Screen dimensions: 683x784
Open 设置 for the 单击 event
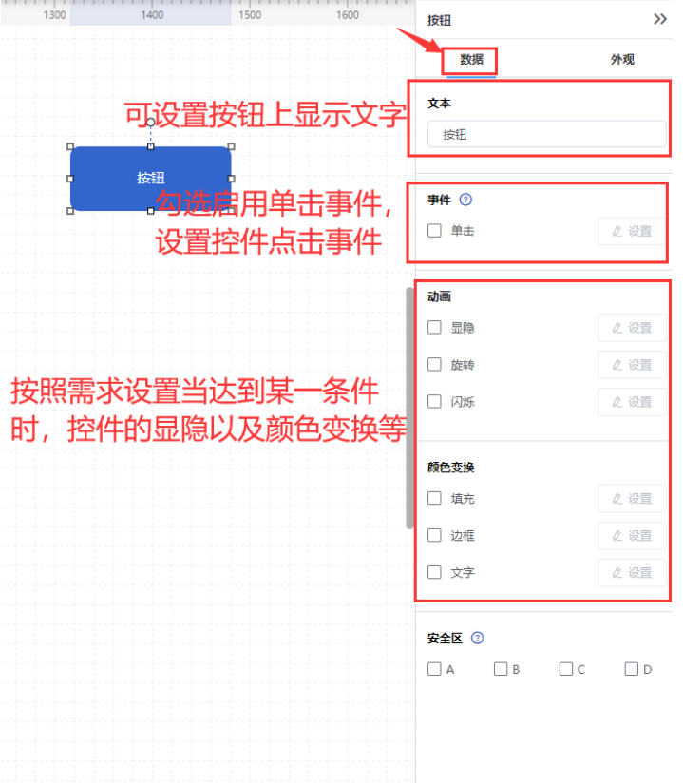[x=632, y=231]
